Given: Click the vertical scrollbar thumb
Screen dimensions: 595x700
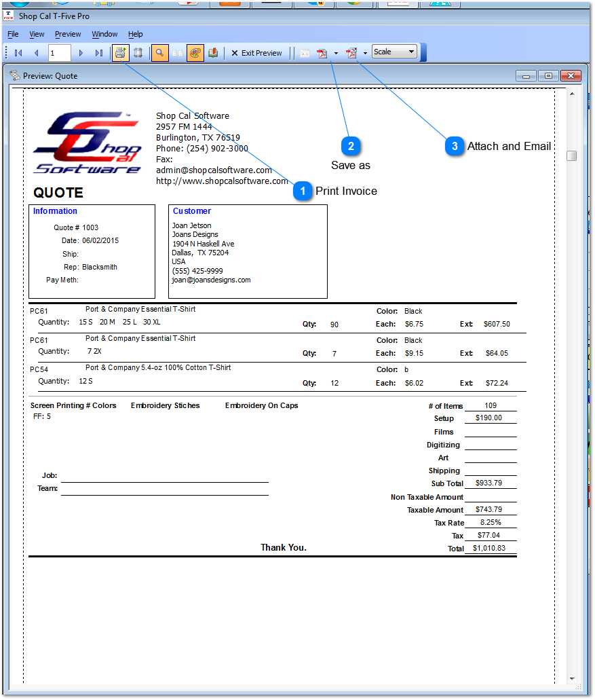Looking at the screenshot, I should (x=572, y=155).
